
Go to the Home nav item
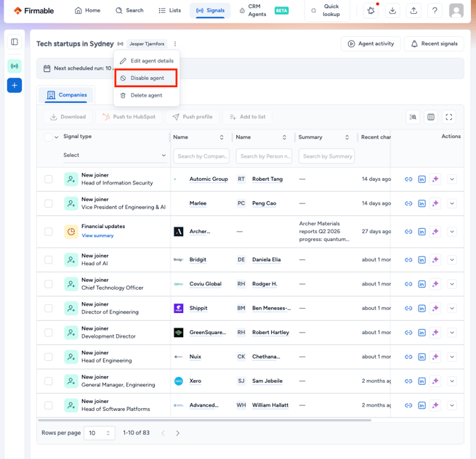pyautogui.click(x=87, y=11)
